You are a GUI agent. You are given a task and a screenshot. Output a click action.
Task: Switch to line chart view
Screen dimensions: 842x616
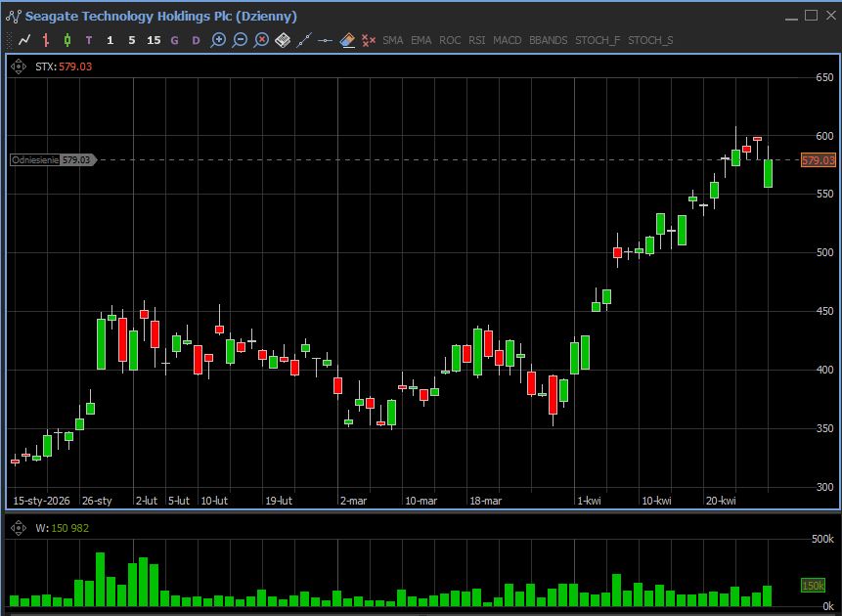pyautogui.click(x=24, y=40)
